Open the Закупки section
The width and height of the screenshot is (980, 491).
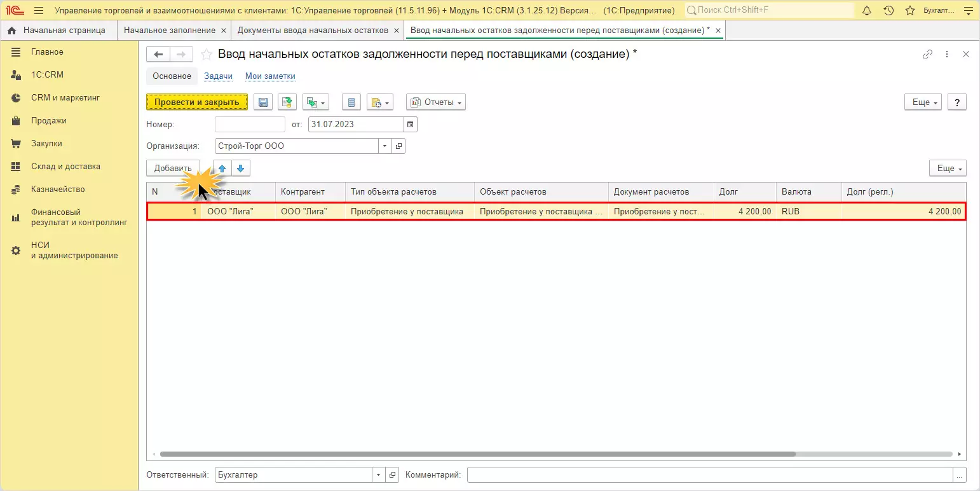click(46, 144)
